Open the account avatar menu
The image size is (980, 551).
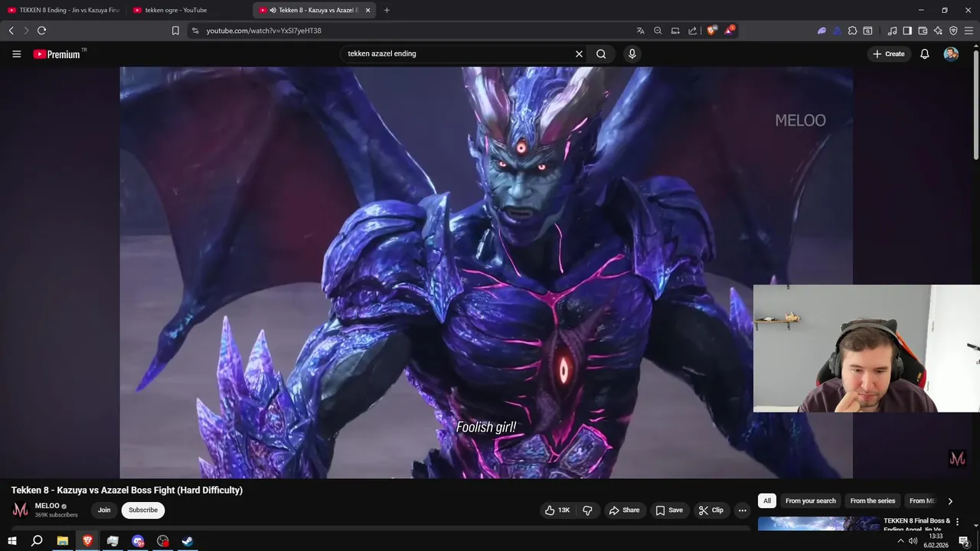951,54
